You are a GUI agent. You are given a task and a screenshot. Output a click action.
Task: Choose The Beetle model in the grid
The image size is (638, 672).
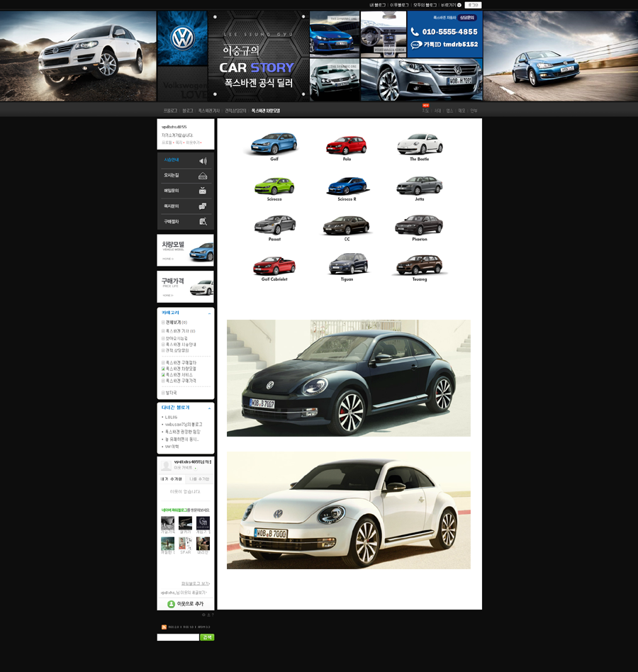coord(420,144)
